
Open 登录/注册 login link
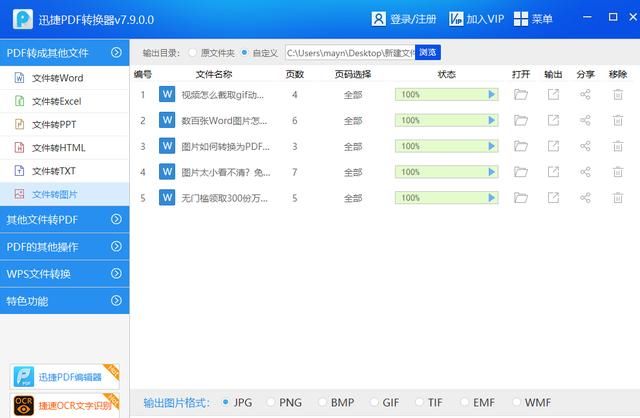(413, 19)
